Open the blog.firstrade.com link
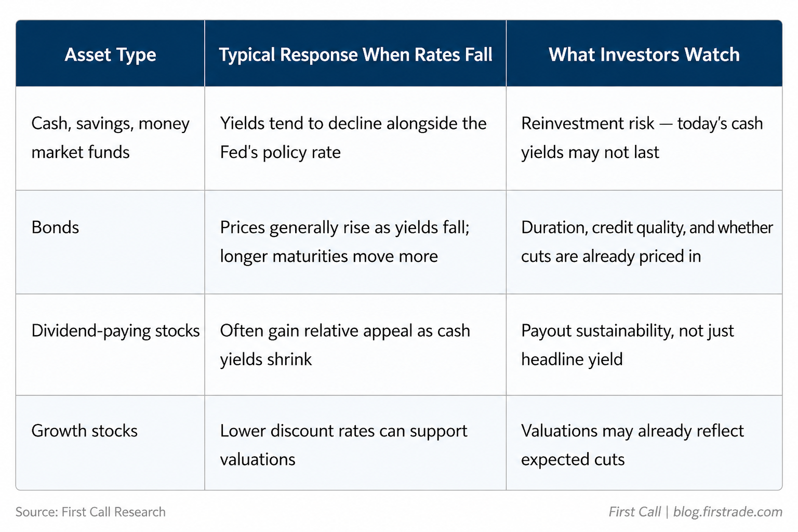Image resolution: width=798 pixels, height=532 pixels. tap(728, 512)
